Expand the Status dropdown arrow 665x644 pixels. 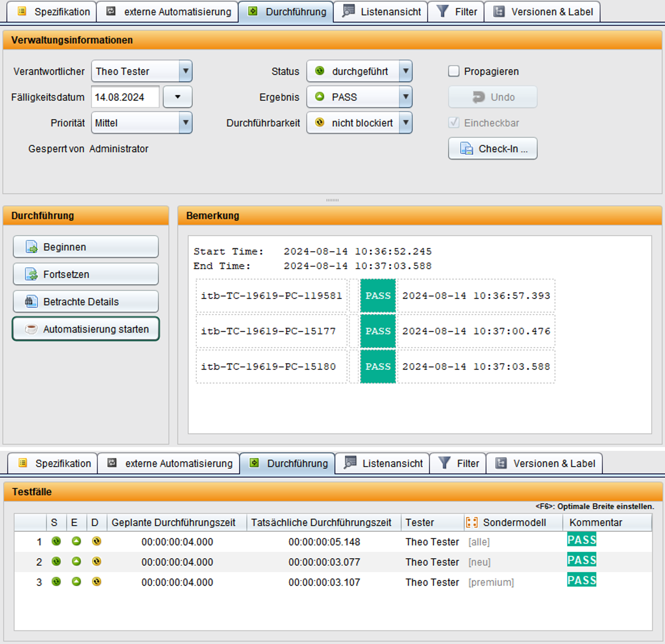point(406,71)
